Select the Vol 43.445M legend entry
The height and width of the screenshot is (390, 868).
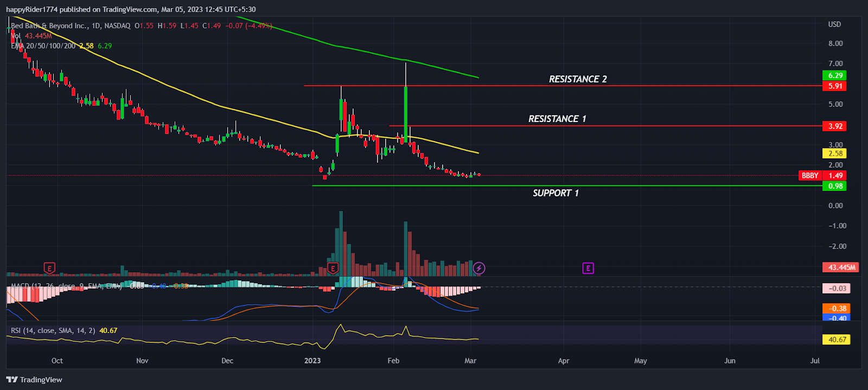(31, 36)
